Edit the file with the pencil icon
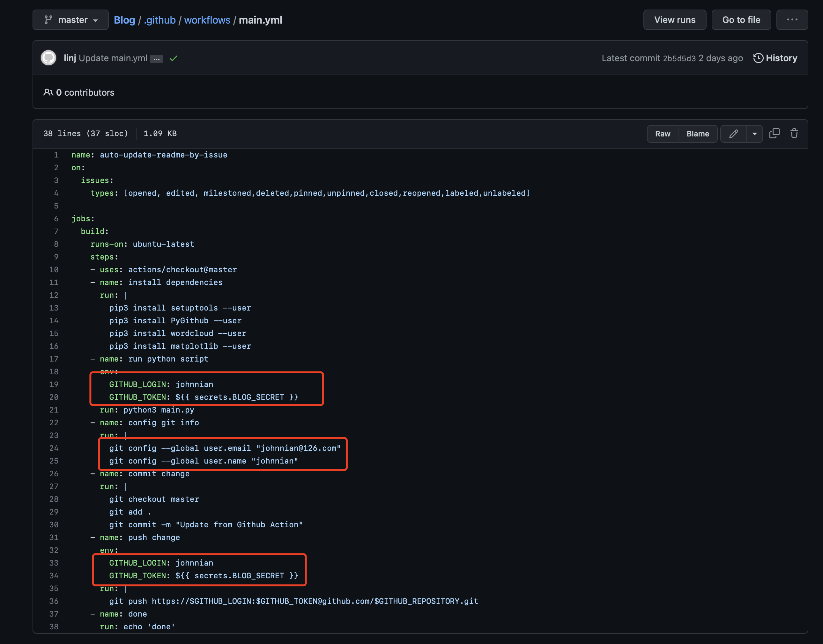 click(734, 134)
